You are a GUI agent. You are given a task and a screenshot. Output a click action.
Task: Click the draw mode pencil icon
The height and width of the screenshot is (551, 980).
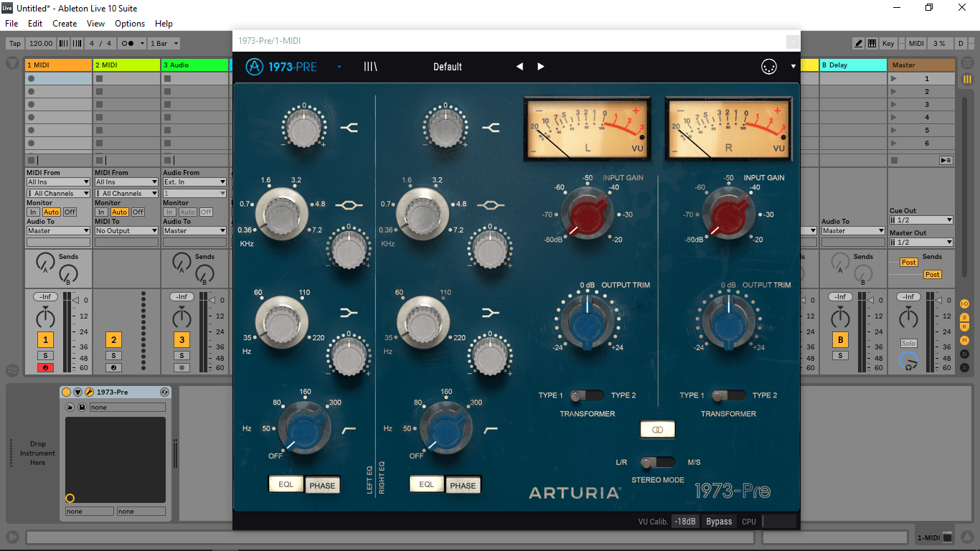pyautogui.click(x=859, y=44)
